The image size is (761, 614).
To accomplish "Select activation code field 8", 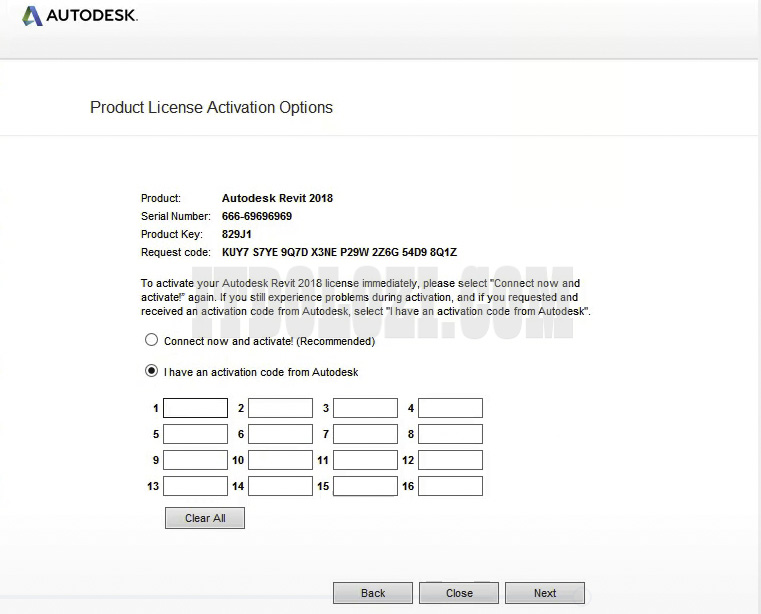I will [x=450, y=434].
